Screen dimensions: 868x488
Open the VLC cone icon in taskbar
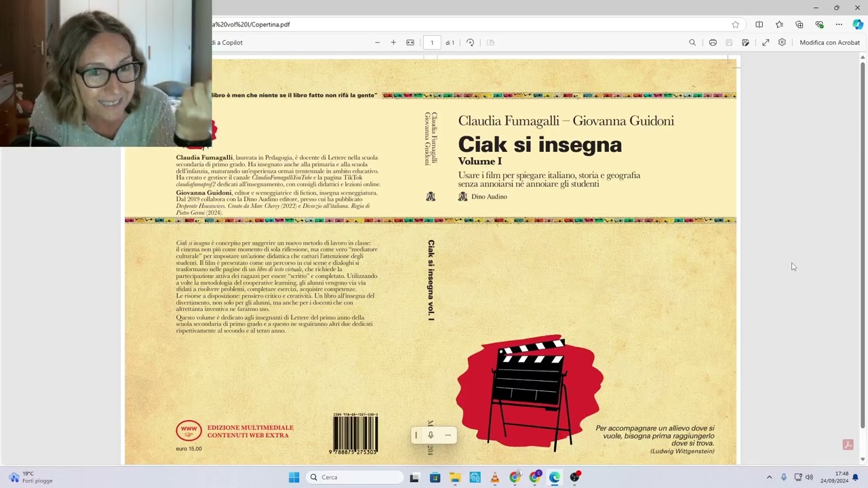(x=495, y=477)
